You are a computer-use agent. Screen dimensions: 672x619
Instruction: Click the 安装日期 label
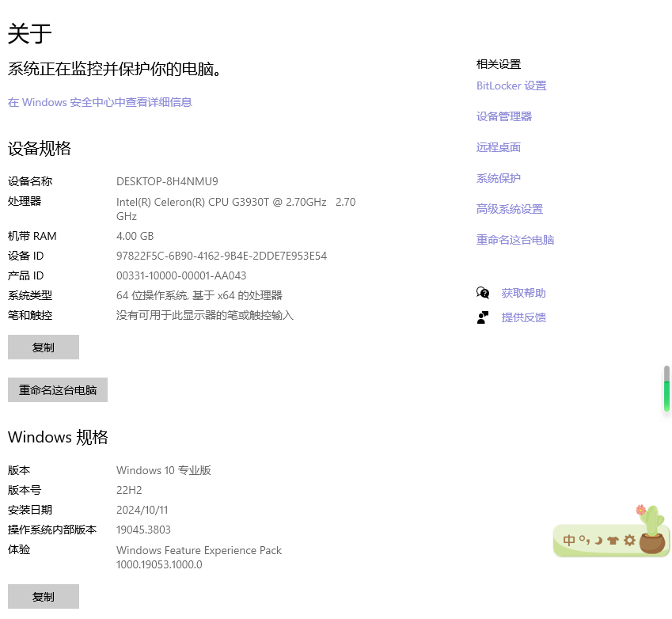pos(30,510)
